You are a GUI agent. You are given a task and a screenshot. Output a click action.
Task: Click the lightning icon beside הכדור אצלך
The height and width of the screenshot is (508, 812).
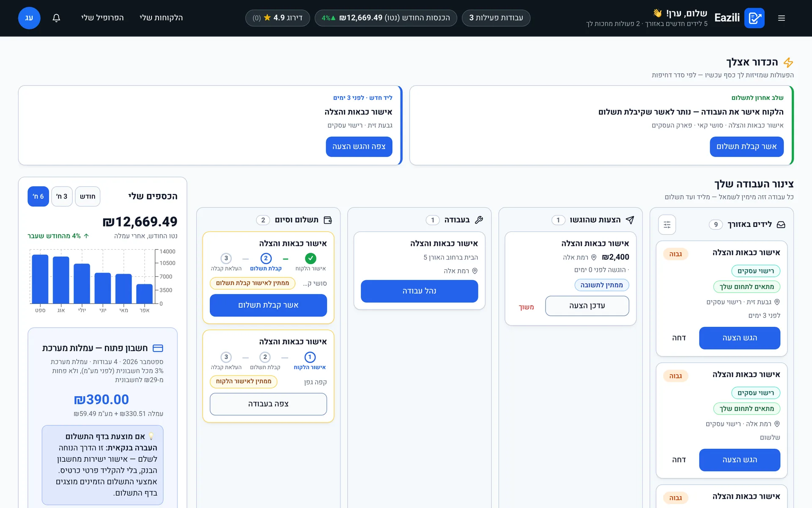[x=788, y=62]
